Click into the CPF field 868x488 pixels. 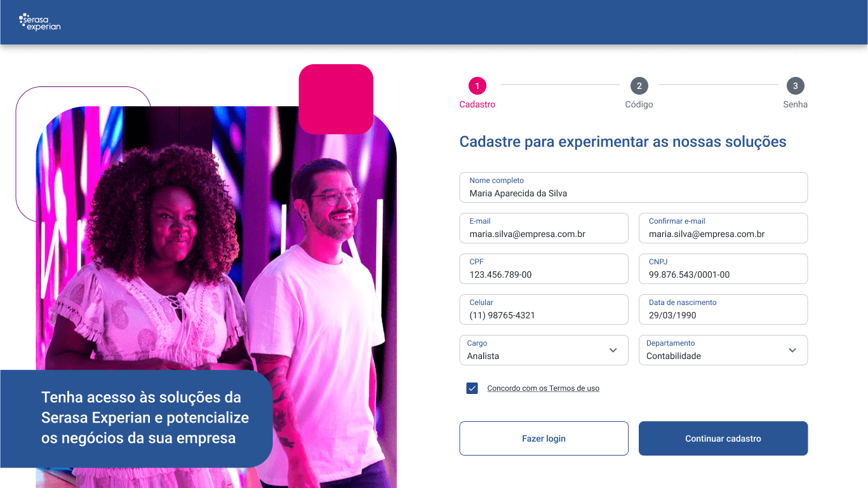pos(544,269)
